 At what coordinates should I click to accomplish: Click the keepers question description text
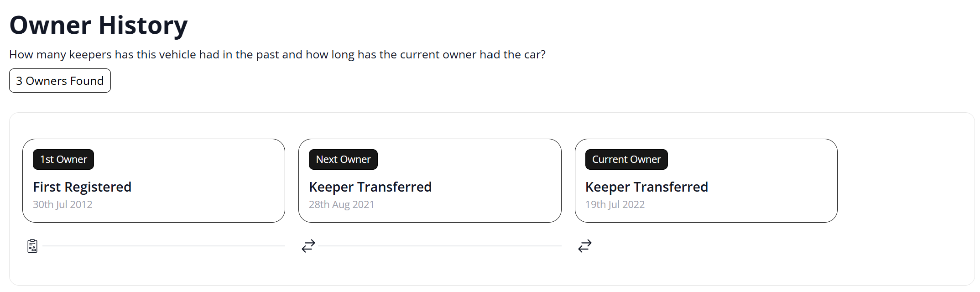point(277,55)
